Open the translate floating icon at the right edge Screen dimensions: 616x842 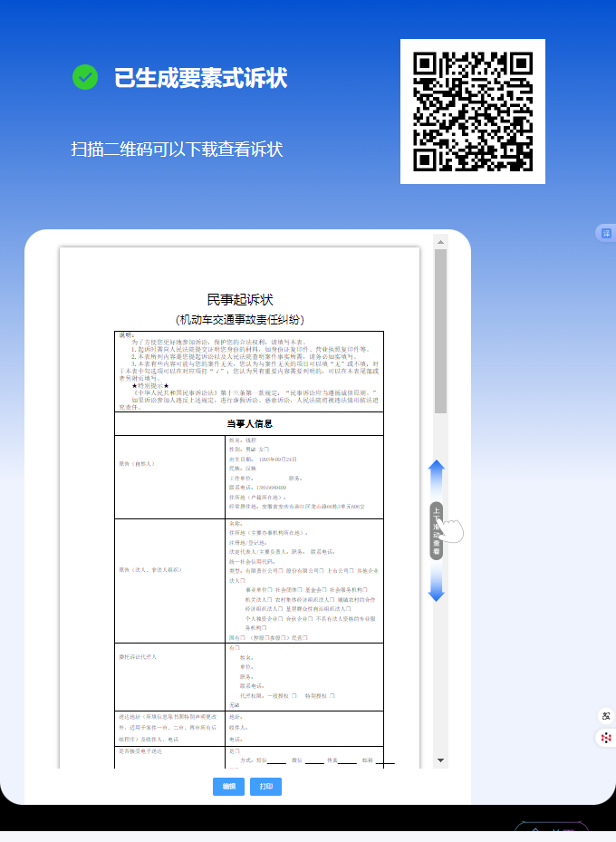606,233
